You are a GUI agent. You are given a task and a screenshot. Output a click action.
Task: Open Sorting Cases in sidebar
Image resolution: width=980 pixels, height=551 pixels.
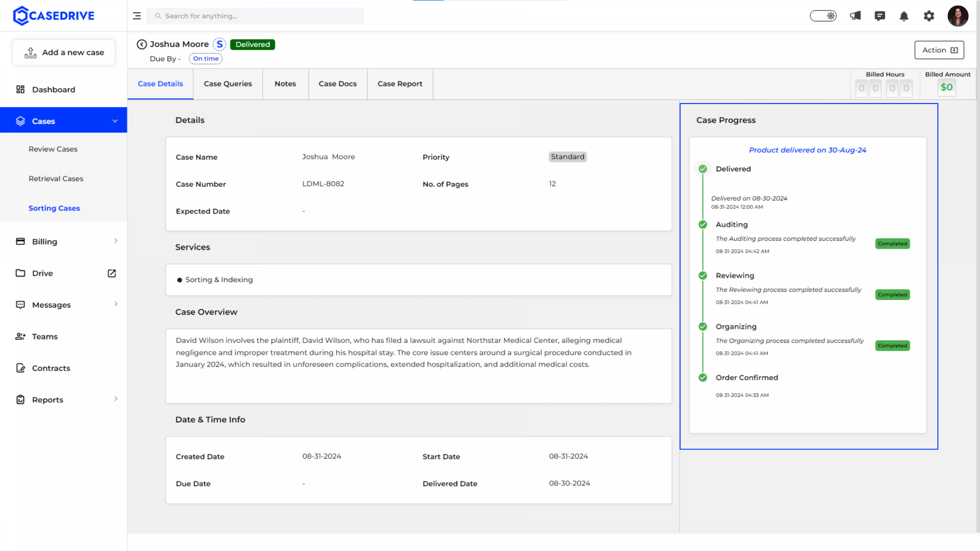(x=54, y=208)
